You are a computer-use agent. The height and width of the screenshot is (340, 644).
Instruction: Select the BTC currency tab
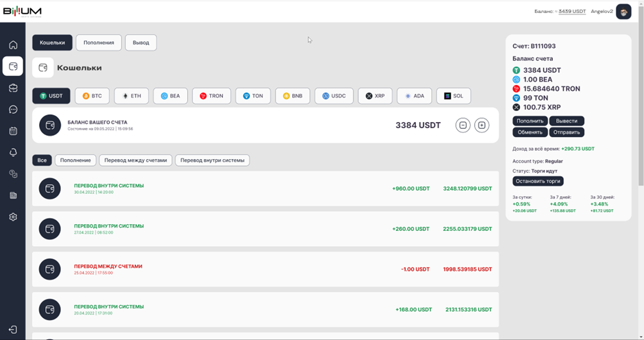pos(92,96)
